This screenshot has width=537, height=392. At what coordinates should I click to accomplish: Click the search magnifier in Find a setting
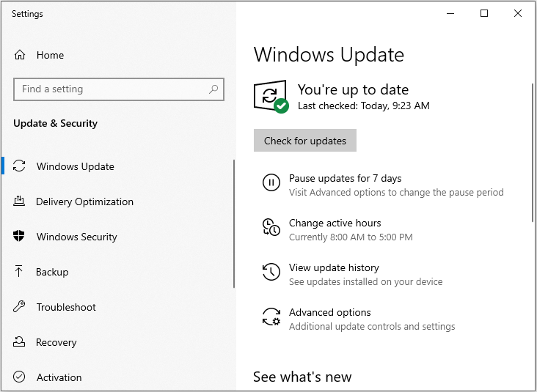(x=213, y=89)
